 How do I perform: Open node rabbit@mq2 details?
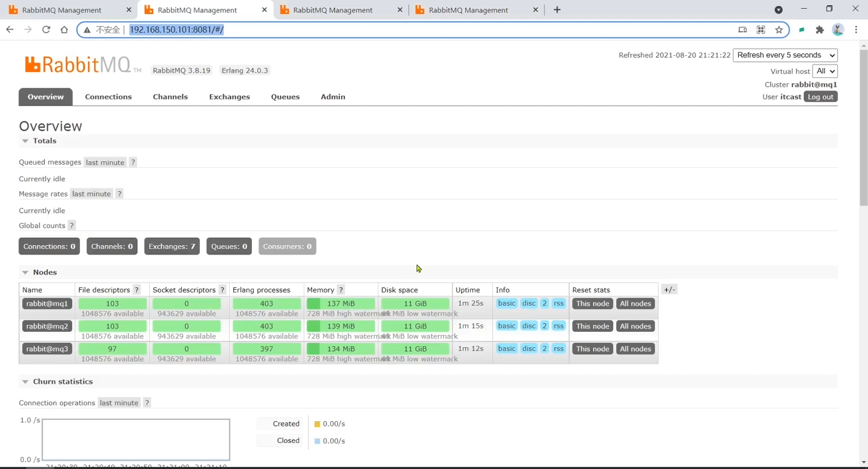(47, 326)
